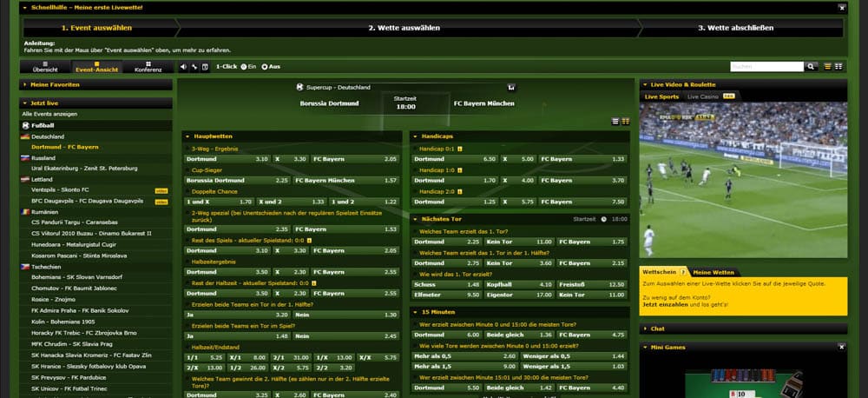Open Kolin - Bohemians 1905 match
868x398 pixels.
point(63,322)
